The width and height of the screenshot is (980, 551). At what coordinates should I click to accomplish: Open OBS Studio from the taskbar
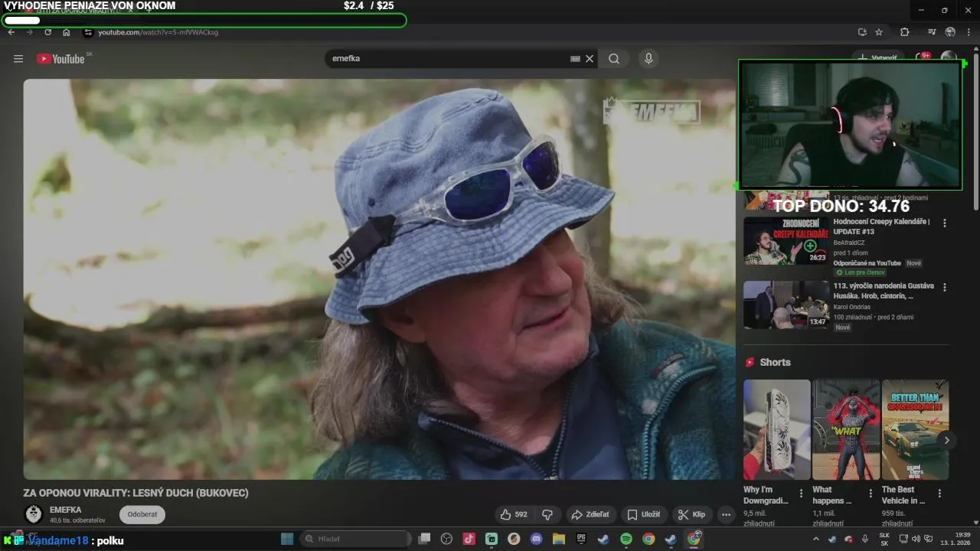(x=447, y=539)
